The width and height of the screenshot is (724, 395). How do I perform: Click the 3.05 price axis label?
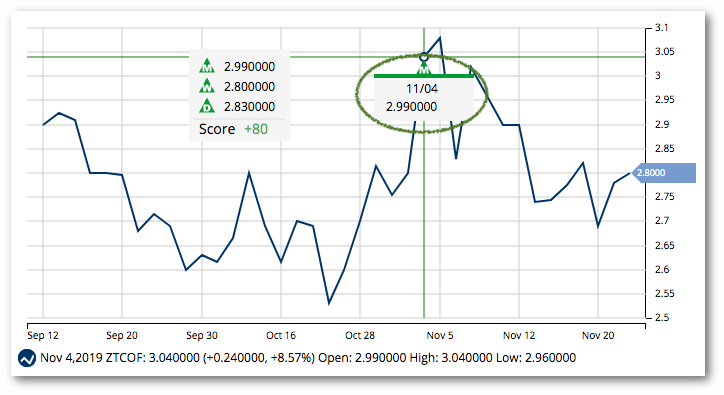(x=664, y=52)
